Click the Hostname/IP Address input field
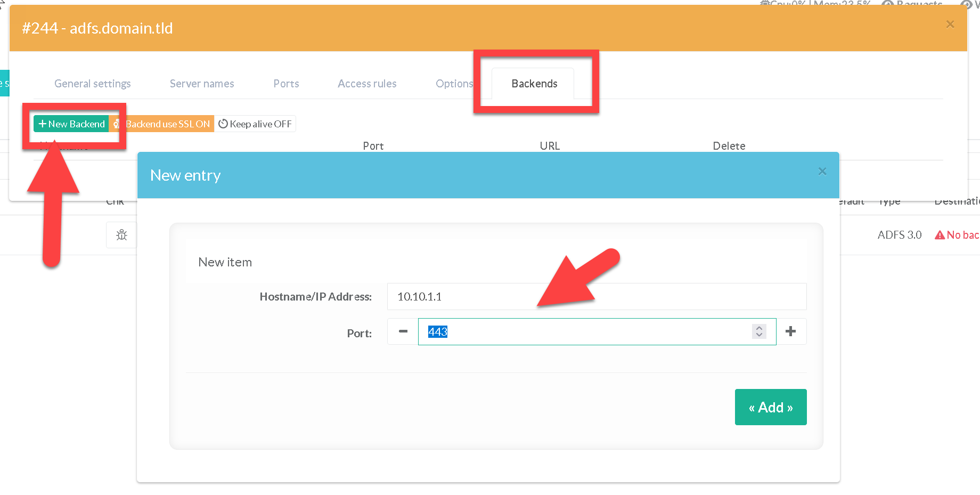Viewport: 980px width, 495px height. pos(597,297)
